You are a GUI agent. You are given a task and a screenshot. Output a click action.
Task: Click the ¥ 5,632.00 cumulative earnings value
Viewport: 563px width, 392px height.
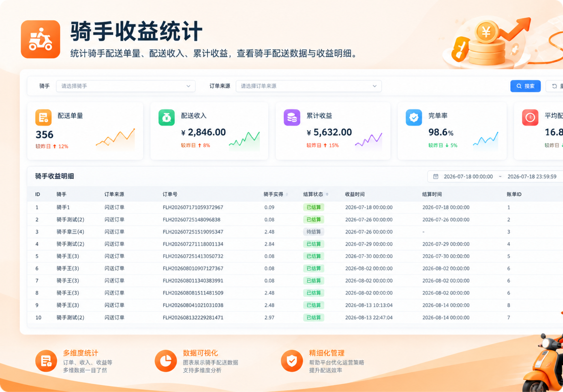pyautogui.click(x=329, y=132)
